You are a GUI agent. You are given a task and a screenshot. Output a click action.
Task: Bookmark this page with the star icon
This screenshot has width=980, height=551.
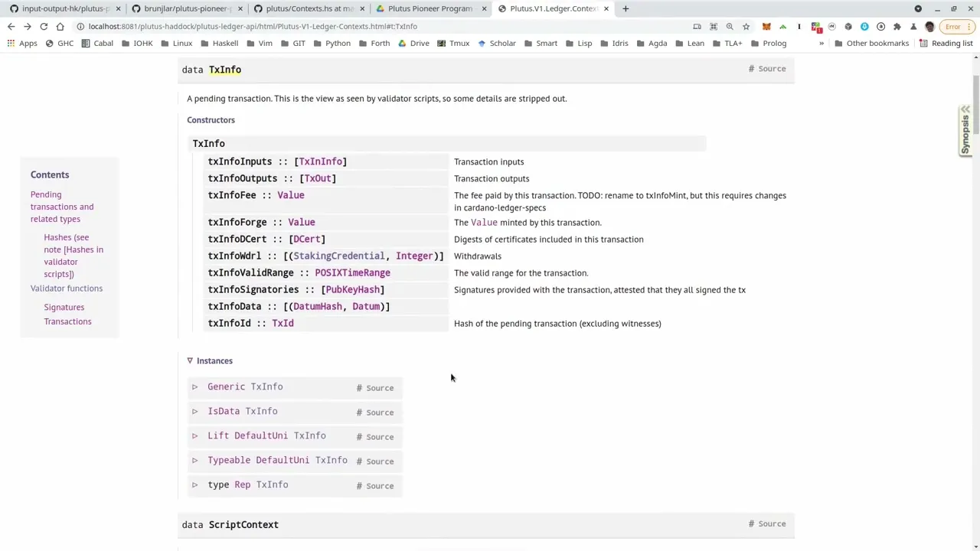745,26
